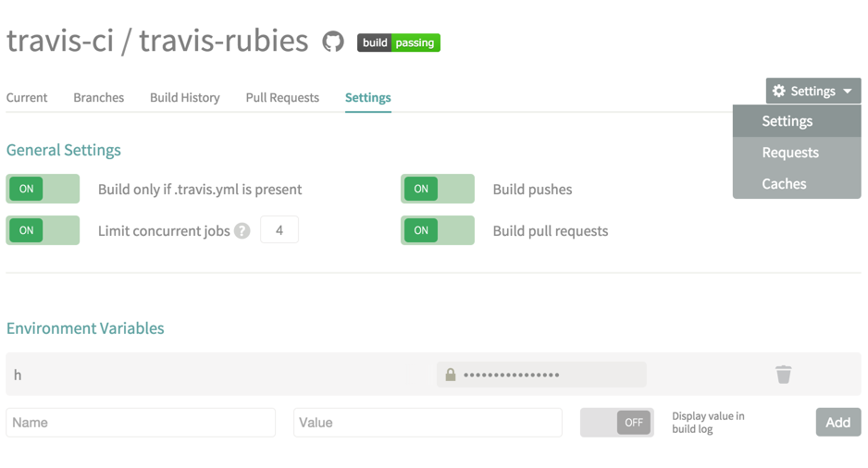Screen dimensions: 868x468
Task: Click the build passing badge
Action: point(399,43)
